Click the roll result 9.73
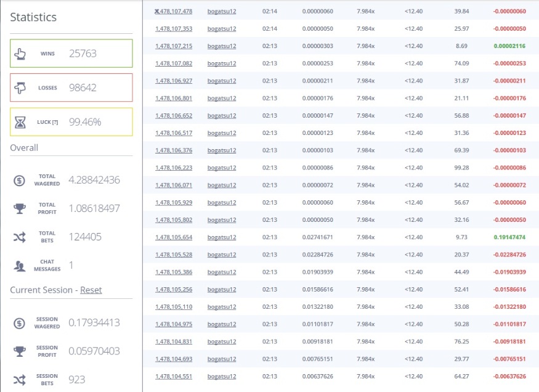This screenshot has width=539, height=392. [461, 237]
